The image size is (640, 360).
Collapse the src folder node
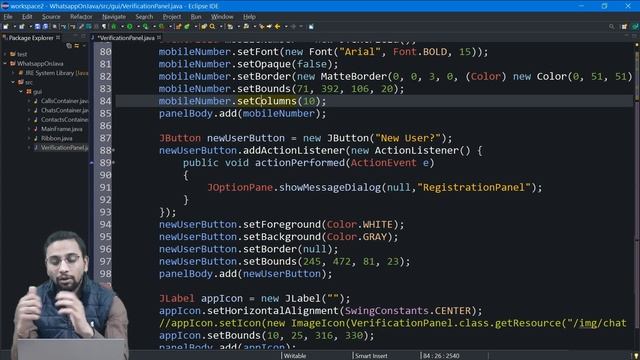[13, 82]
